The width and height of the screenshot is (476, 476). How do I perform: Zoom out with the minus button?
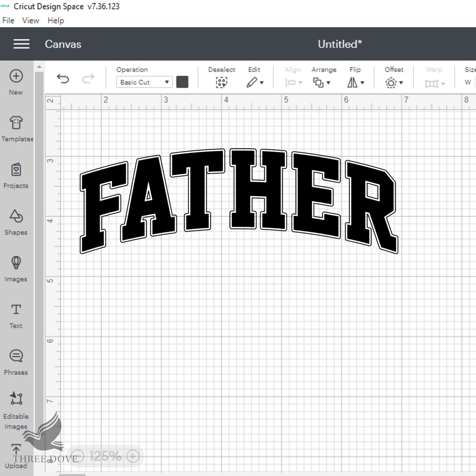pos(78,456)
